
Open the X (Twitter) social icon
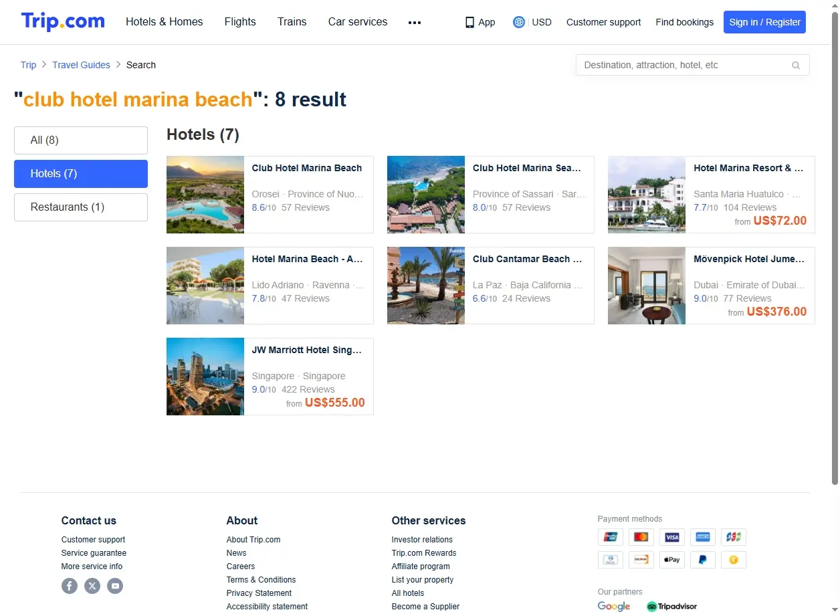coord(92,586)
